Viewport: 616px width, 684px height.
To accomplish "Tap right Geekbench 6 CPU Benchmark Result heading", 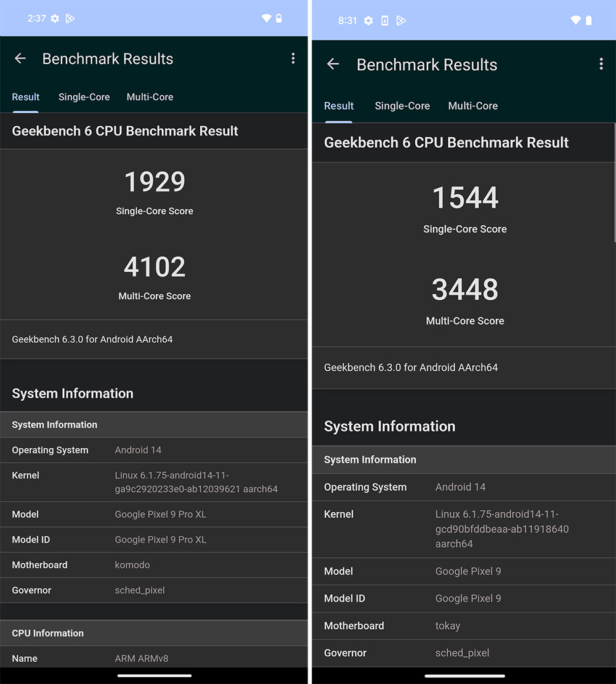I will [x=446, y=142].
